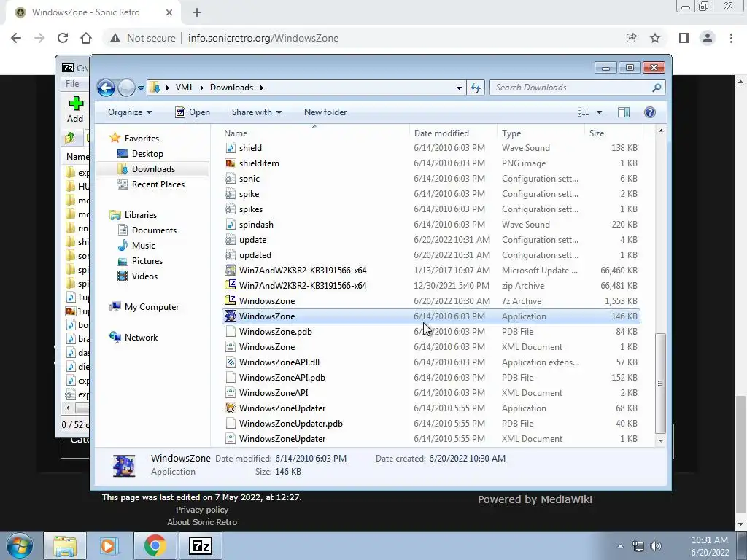Image resolution: width=747 pixels, height=560 pixels.
Task: Select the WindowsZone 7z Archive icon
Action: (230, 301)
